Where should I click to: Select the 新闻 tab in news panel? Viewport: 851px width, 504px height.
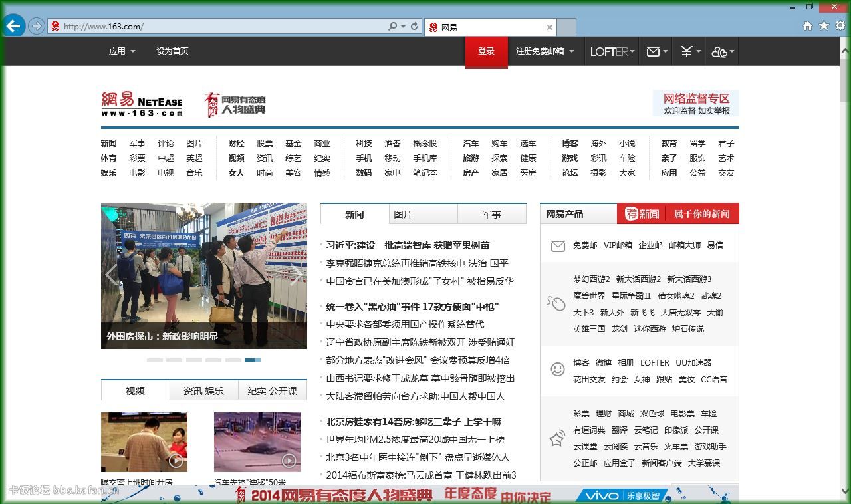pyautogui.click(x=354, y=215)
